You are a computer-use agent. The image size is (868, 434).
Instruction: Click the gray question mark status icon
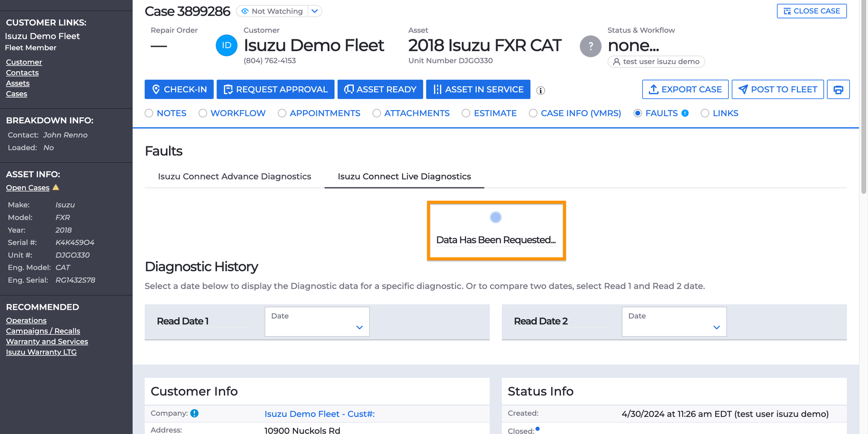click(590, 46)
